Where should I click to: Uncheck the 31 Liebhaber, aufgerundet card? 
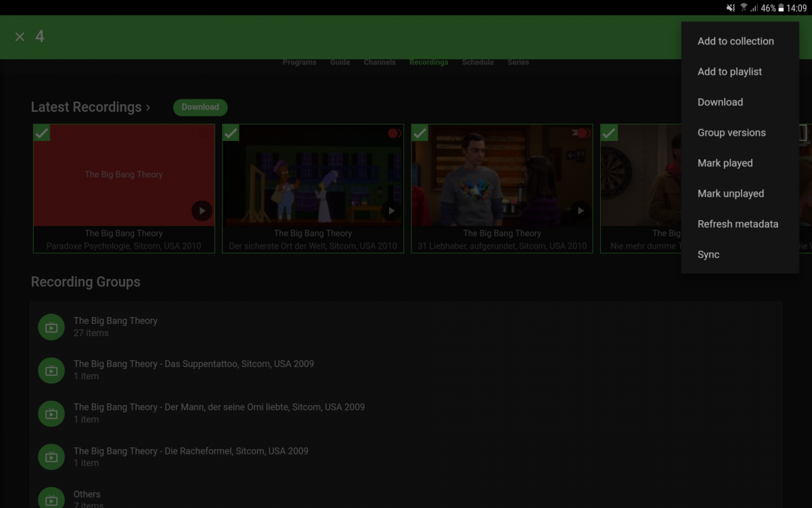pos(420,133)
